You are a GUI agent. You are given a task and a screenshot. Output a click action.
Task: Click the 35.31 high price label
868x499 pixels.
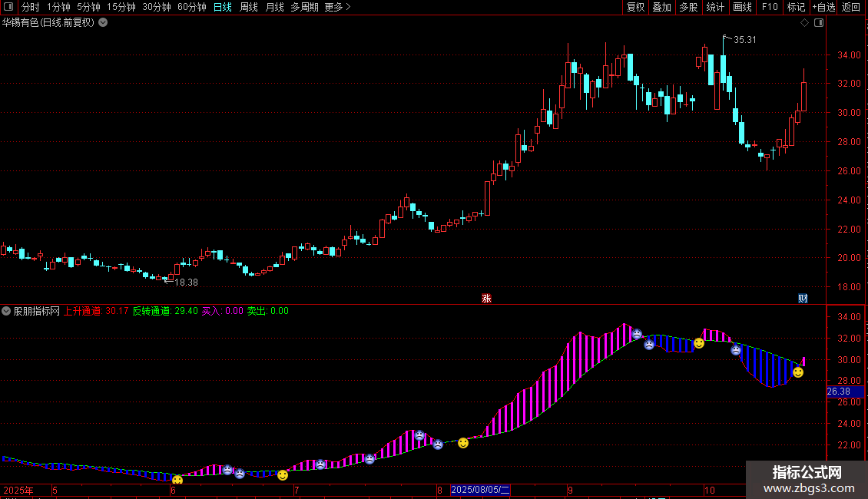(x=744, y=40)
